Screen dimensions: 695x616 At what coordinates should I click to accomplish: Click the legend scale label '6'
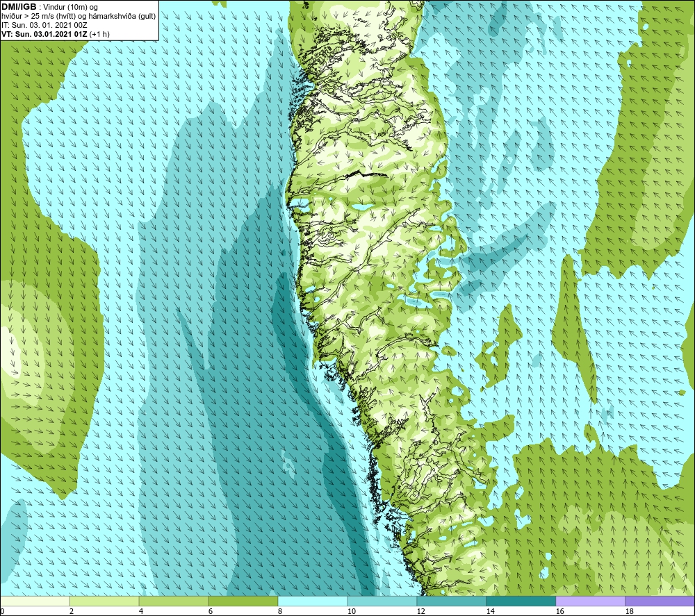[210, 611]
